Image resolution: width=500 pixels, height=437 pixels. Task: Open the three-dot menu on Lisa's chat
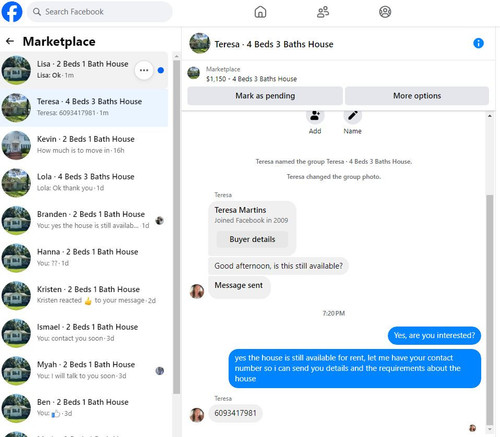pyautogui.click(x=144, y=70)
